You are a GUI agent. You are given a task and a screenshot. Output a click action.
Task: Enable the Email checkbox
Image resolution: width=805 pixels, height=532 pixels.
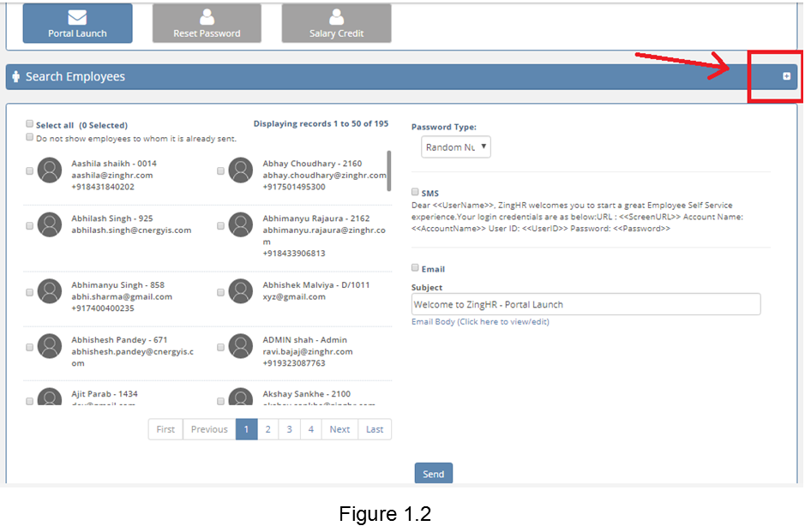pyautogui.click(x=415, y=267)
